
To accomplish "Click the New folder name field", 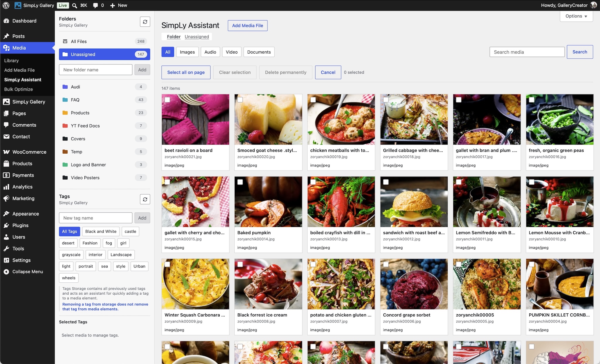I will click(96, 70).
